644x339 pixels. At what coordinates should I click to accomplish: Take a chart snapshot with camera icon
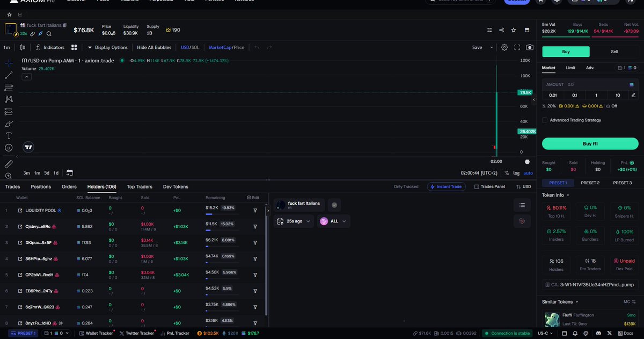pos(530,47)
